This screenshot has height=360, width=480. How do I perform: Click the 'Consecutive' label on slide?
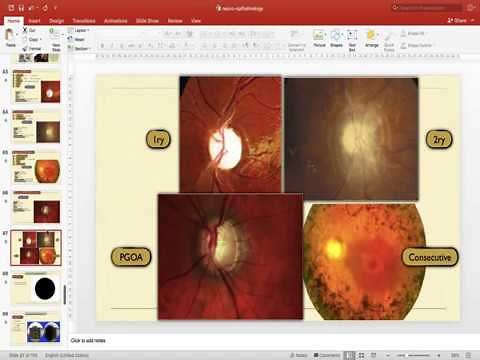tap(430, 257)
